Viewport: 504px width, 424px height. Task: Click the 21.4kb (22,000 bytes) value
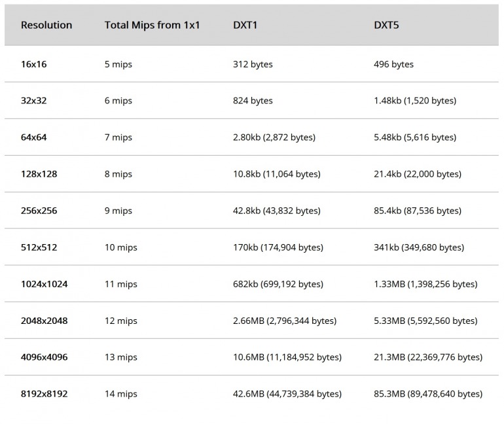coord(418,174)
